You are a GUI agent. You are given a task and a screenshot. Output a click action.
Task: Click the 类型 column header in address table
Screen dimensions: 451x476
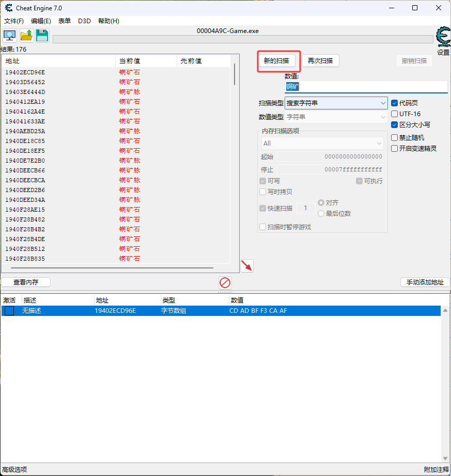click(x=194, y=300)
